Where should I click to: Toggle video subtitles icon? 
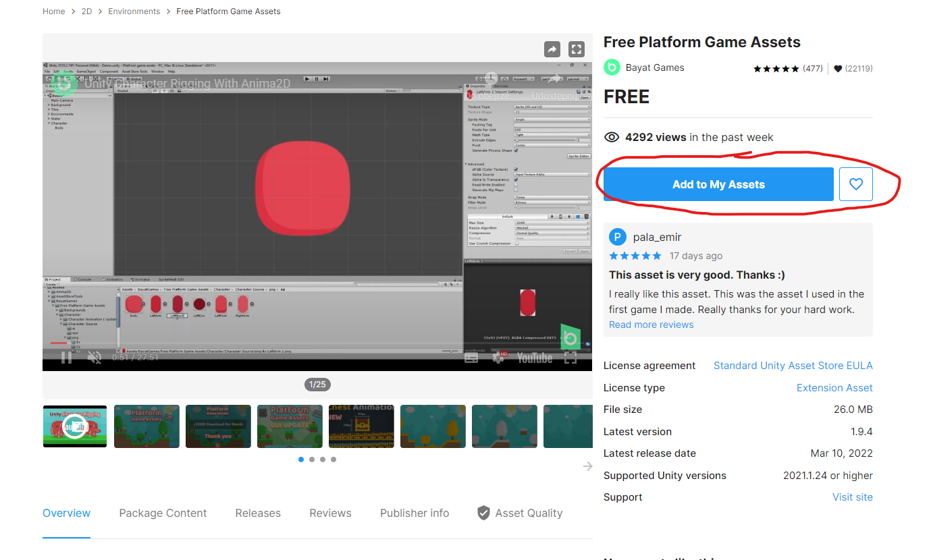[471, 358]
